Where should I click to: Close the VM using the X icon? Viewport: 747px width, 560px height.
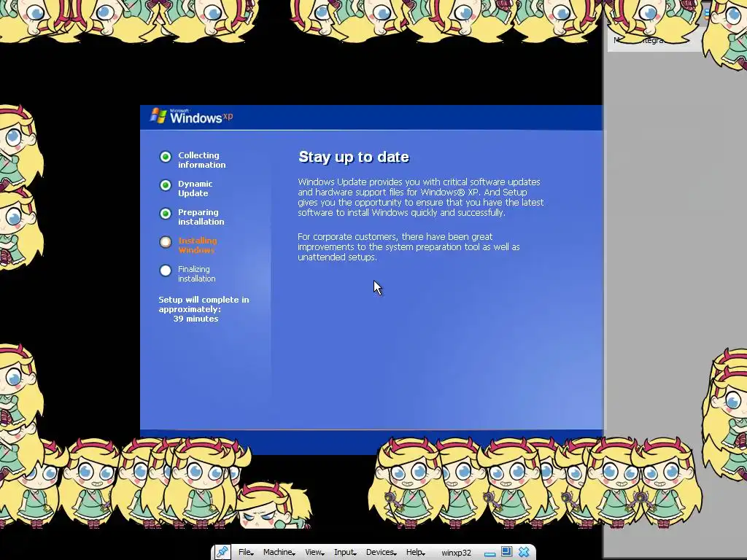click(524, 552)
